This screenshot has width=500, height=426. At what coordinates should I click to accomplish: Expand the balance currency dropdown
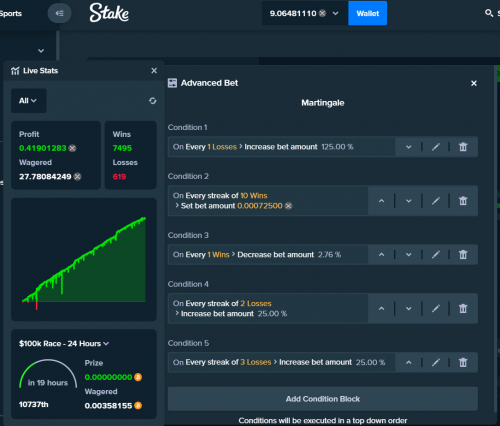(x=335, y=13)
